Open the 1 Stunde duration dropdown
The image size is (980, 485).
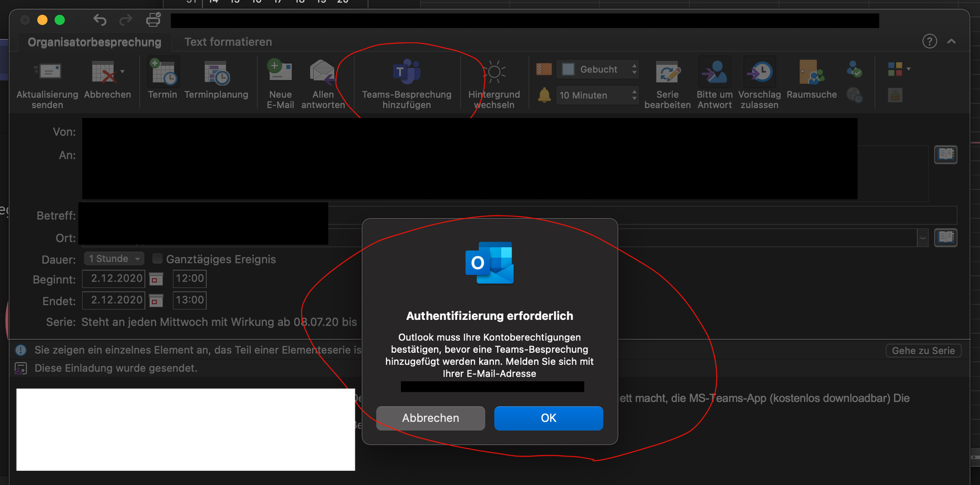pos(114,259)
